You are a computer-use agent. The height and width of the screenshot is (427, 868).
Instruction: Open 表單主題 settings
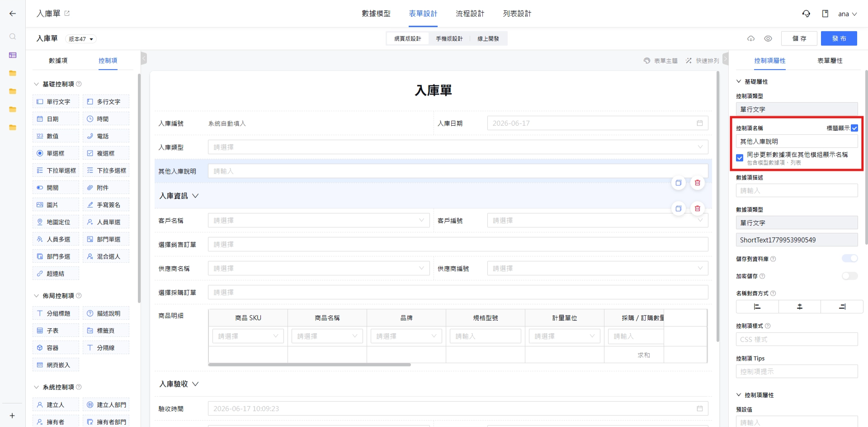[x=660, y=61]
